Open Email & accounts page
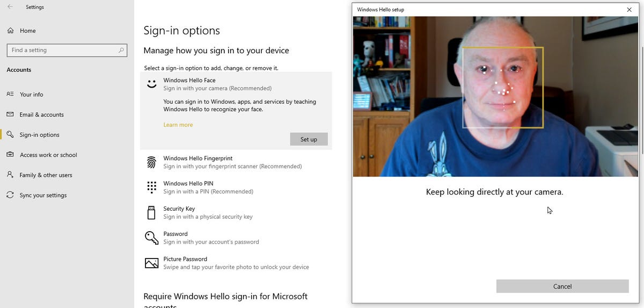The image size is (644, 308). tap(42, 114)
